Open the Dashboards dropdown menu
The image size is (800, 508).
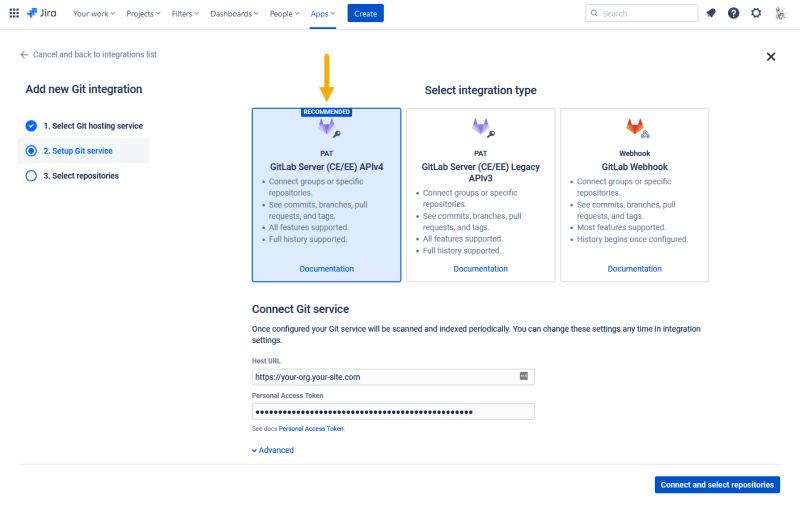tap(235, 14)
